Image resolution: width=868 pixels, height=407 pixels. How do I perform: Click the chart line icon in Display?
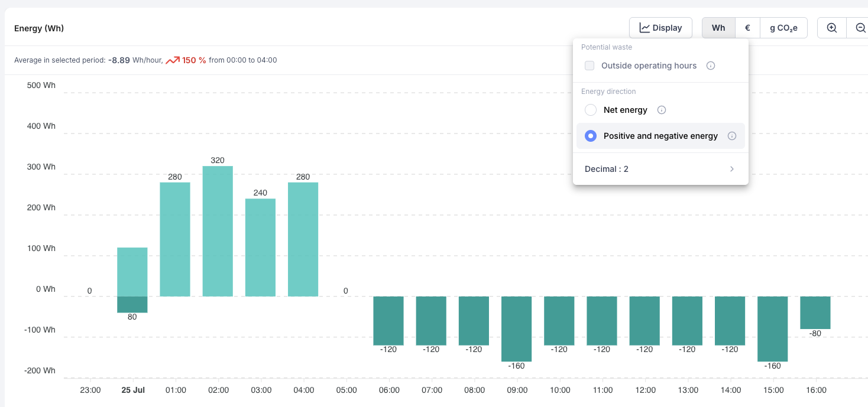[x=644, y=28]
